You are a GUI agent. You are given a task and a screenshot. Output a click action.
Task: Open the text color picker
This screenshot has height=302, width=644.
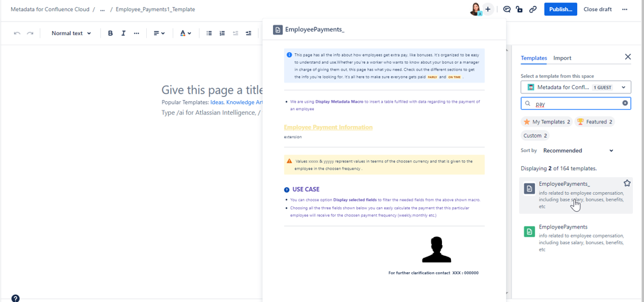click(185, 33)
